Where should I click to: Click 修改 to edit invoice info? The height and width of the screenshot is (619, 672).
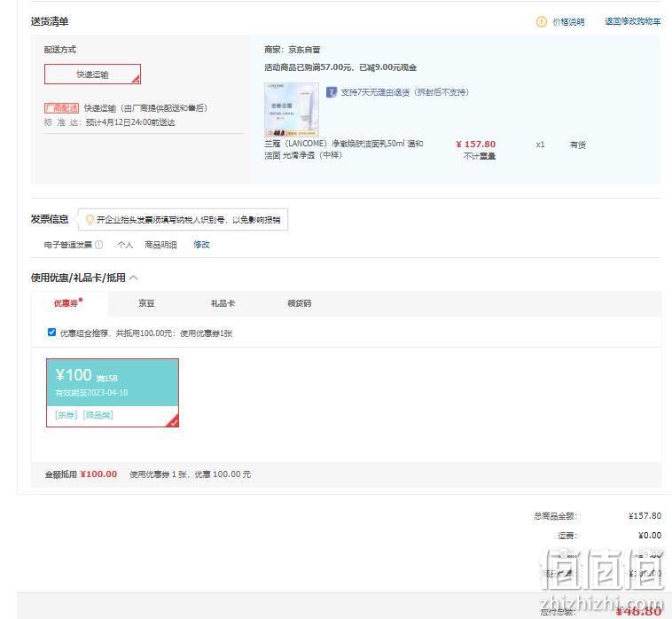(x=201, y=245)
